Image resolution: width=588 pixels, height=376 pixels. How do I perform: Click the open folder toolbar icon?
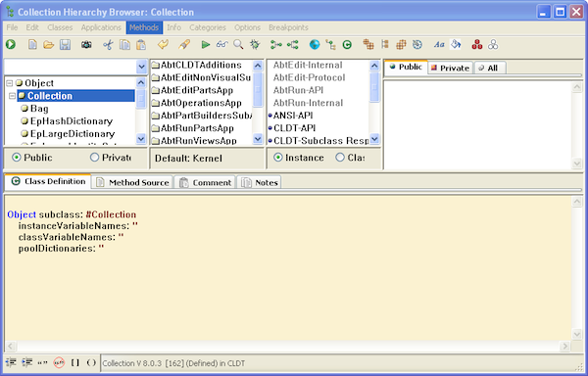click(48, 45)
